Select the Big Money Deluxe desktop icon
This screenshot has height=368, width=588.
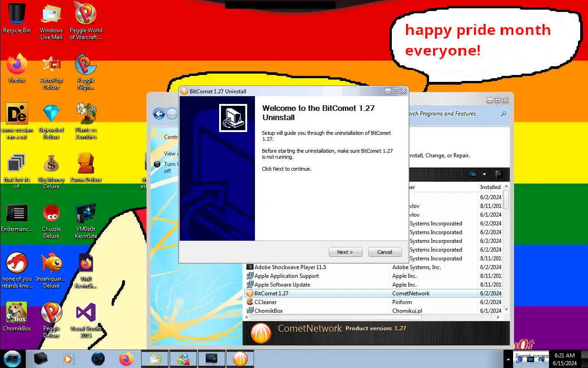51,171
